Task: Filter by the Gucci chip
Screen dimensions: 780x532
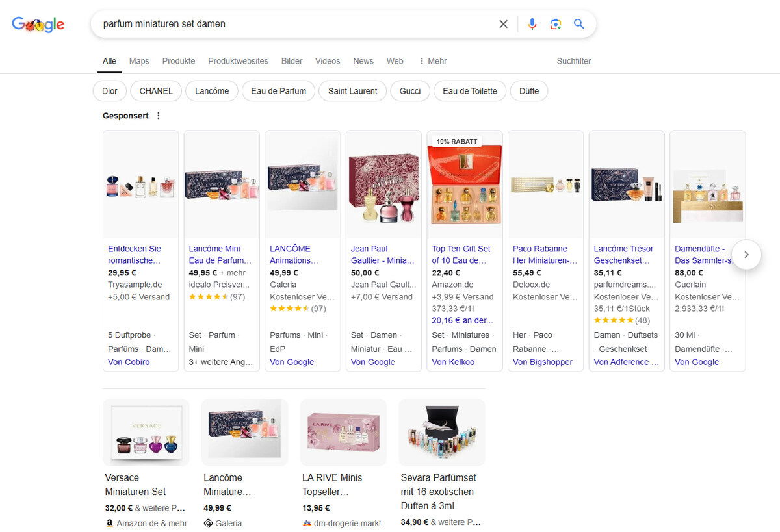Action: [410, 91]
